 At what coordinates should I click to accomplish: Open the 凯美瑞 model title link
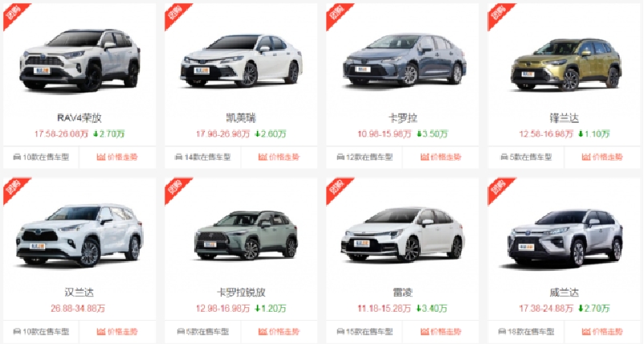coord(241,118)
